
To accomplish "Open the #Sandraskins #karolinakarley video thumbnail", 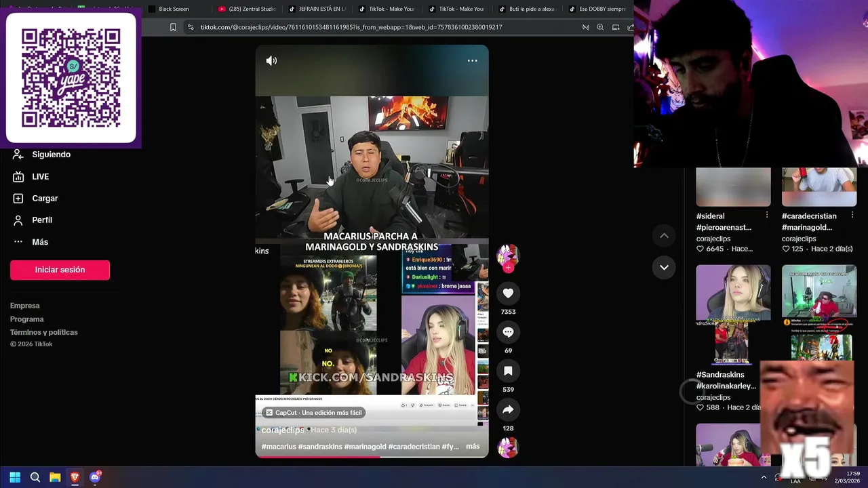I will click(733, 314).
